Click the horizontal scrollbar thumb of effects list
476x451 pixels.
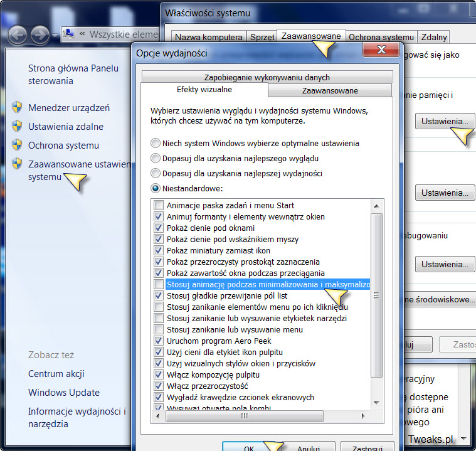click(245, 416)
